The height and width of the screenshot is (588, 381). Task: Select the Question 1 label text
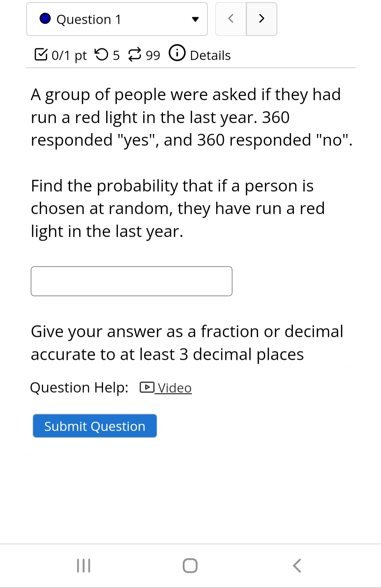tap(88, 19)
